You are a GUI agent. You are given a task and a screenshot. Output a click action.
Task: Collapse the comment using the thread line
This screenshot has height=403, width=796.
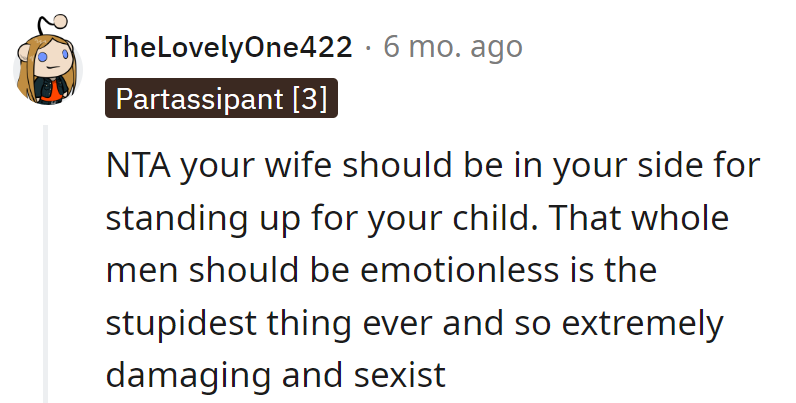tap(43, 260)
